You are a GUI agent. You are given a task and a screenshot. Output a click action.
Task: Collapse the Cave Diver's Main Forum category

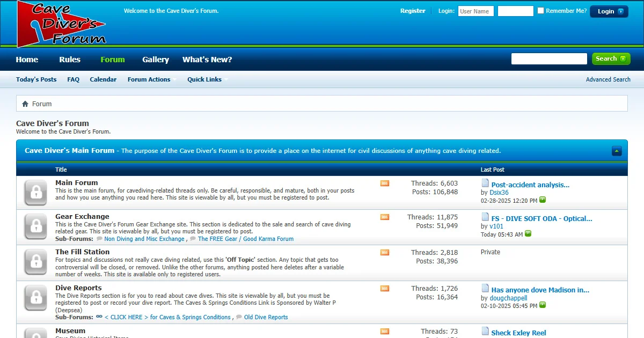617,151
